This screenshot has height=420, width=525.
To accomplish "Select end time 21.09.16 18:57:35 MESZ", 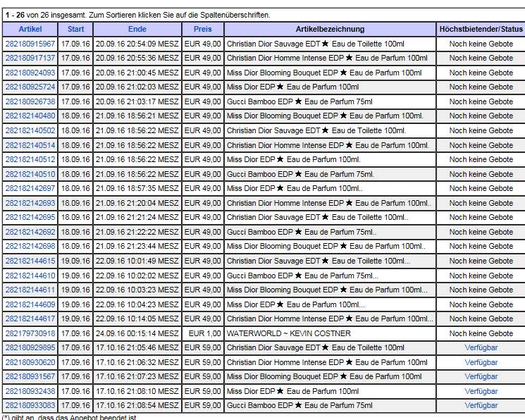I will click(x=137, y=188).
